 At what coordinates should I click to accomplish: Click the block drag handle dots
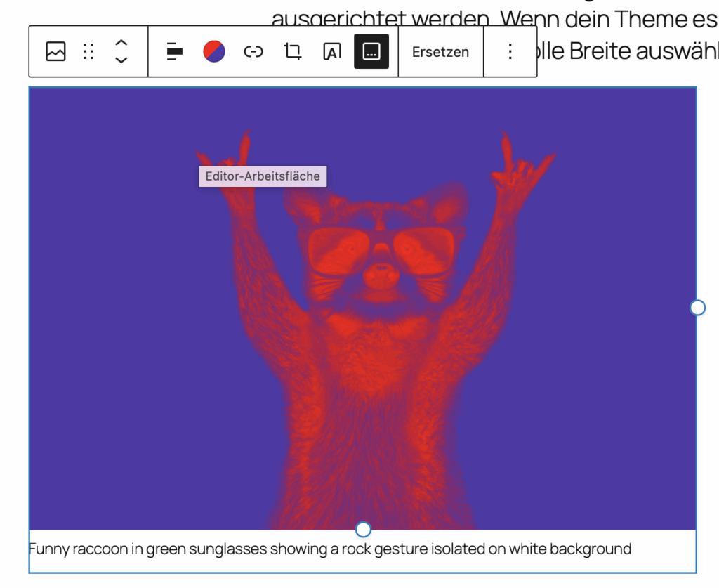(88, 51)
